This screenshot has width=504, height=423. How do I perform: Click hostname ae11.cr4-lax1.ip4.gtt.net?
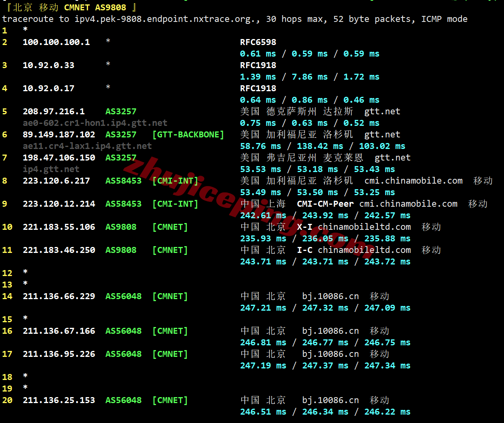(x=87, y=146)
